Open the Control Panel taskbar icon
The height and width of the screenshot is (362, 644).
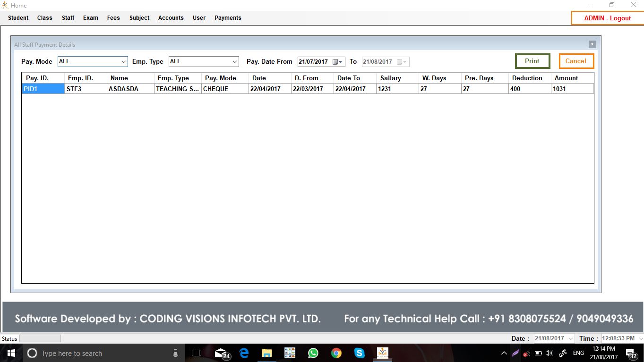[x=290, y=353]
